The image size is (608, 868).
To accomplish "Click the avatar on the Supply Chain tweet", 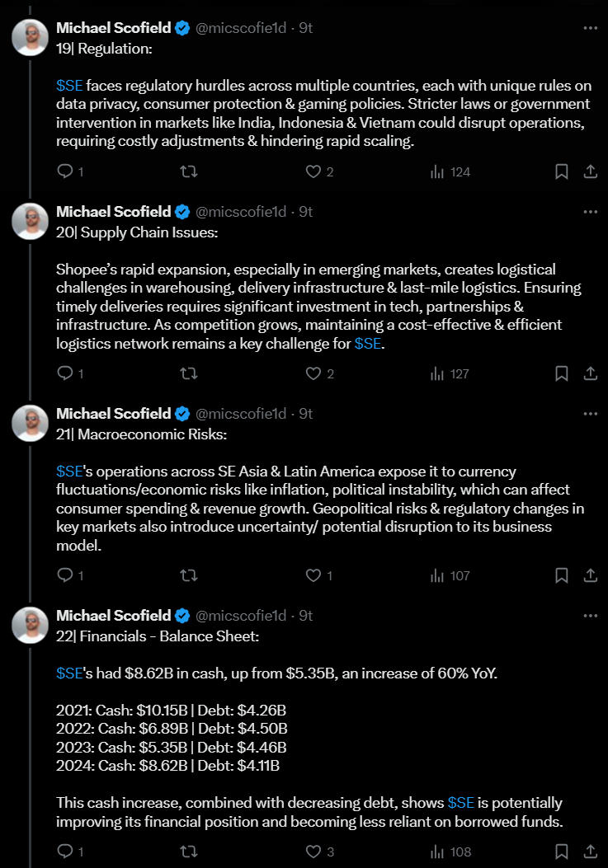I will coord(29,220).
